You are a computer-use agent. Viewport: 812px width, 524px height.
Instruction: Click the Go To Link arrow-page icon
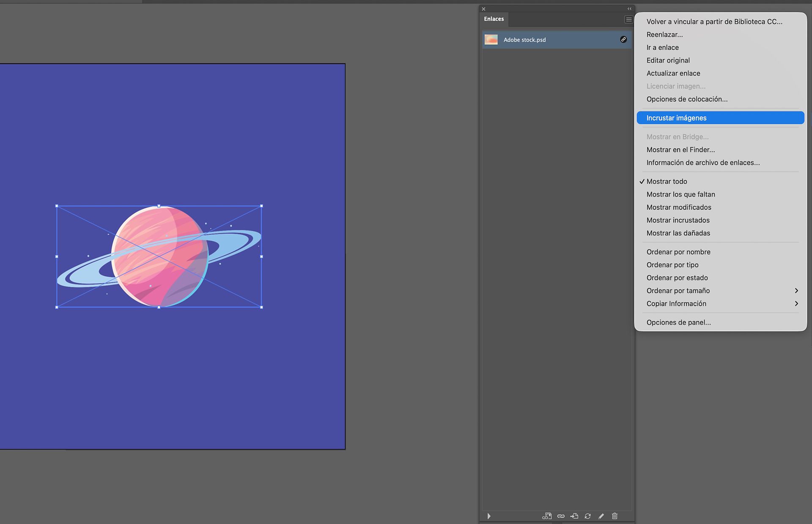click(x=574, y=516)
